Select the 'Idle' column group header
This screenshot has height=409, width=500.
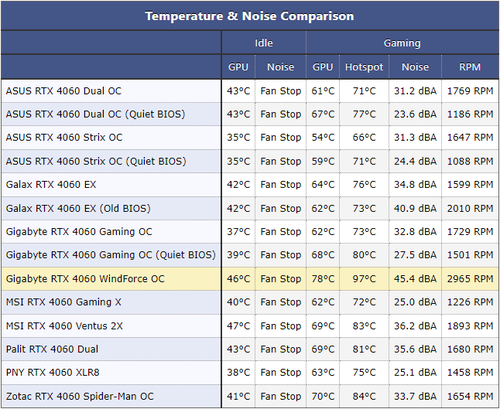264,43
